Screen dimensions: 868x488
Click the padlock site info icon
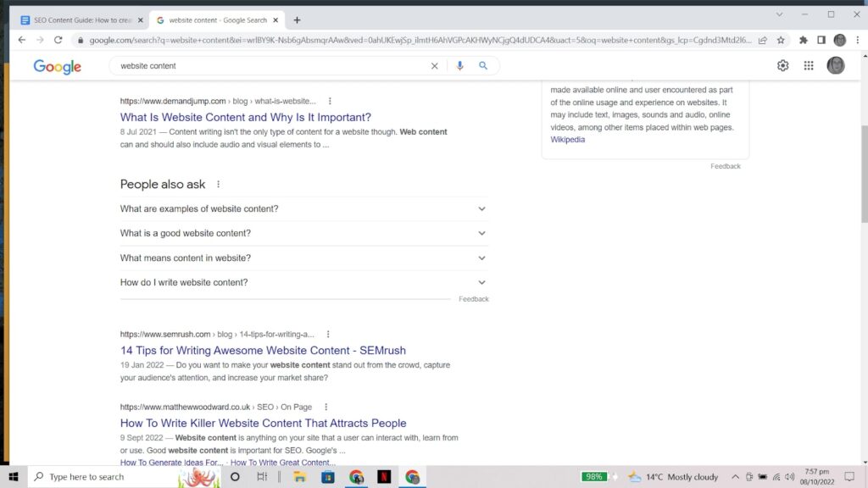click(x=81, y=41)
